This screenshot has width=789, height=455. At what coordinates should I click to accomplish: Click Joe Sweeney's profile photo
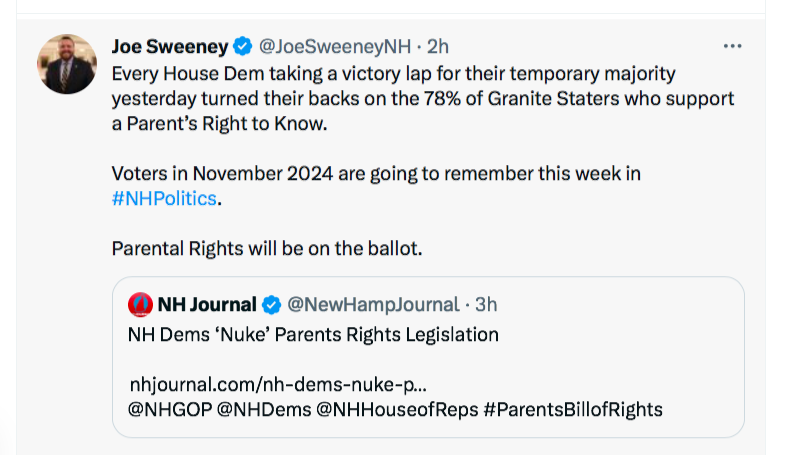(x=67, y=64)
